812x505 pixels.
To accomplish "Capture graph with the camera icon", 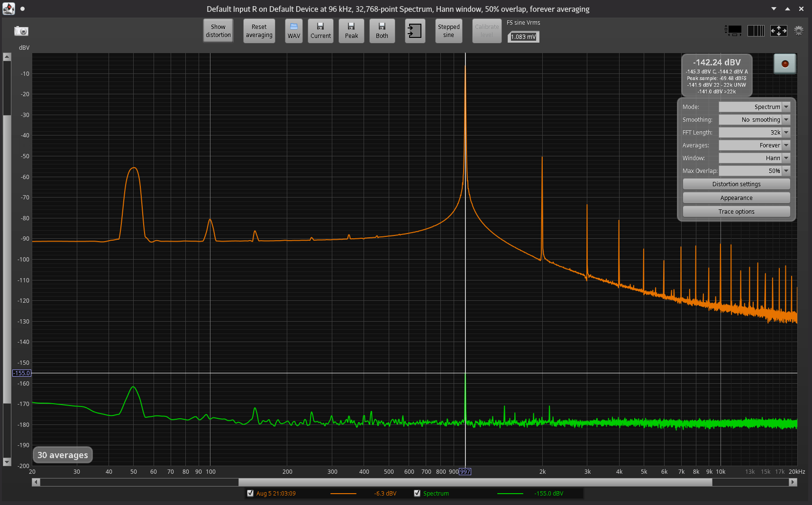I will [21, 31].
